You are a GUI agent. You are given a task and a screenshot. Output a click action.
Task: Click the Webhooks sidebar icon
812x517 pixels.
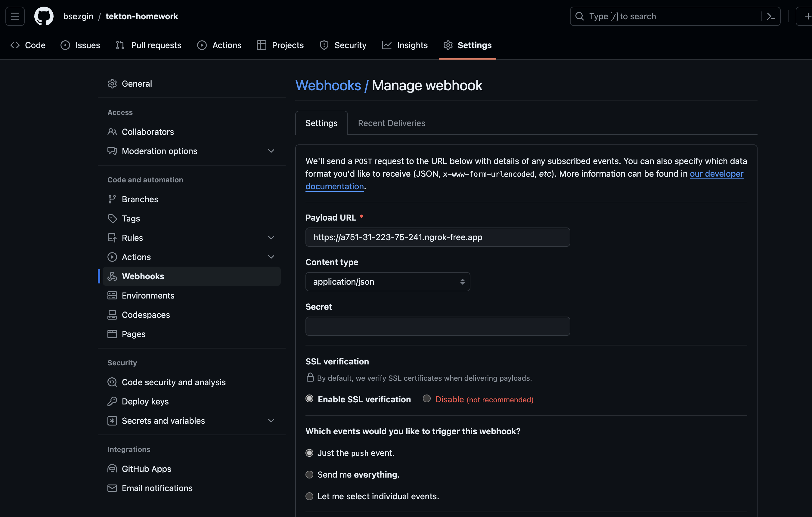coord(112,276)
